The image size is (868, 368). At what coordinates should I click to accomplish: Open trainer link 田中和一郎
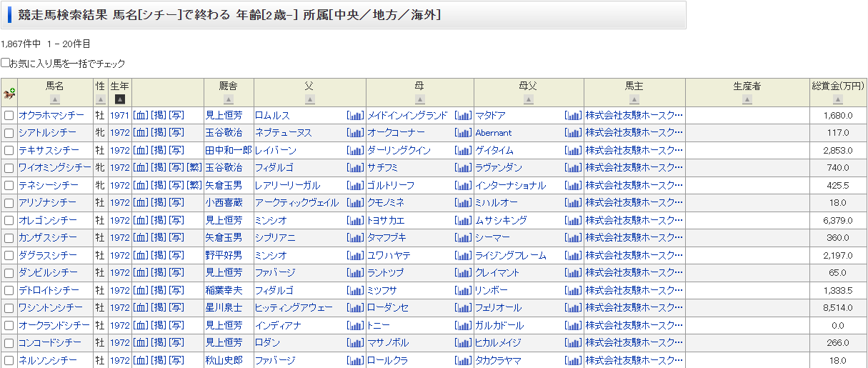pyautogui.click(x=229, y=150)
